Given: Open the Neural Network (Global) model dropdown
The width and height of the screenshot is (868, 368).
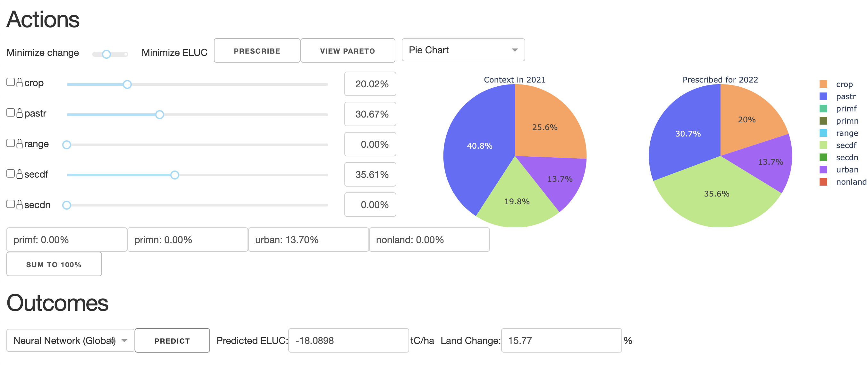Looking at the screenshot, I should click(70, 340).
